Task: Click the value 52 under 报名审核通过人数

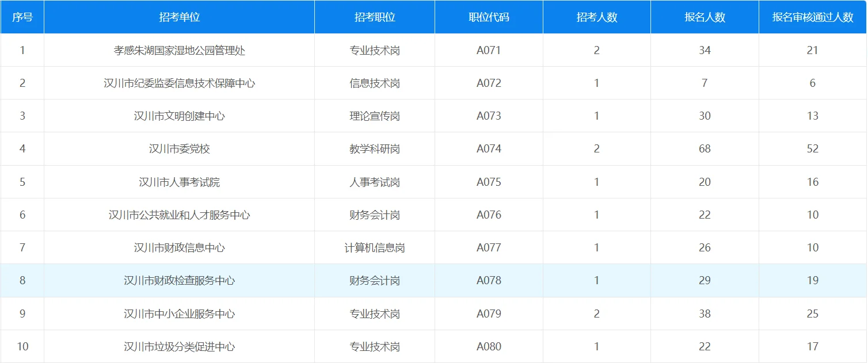Action: 813,148
